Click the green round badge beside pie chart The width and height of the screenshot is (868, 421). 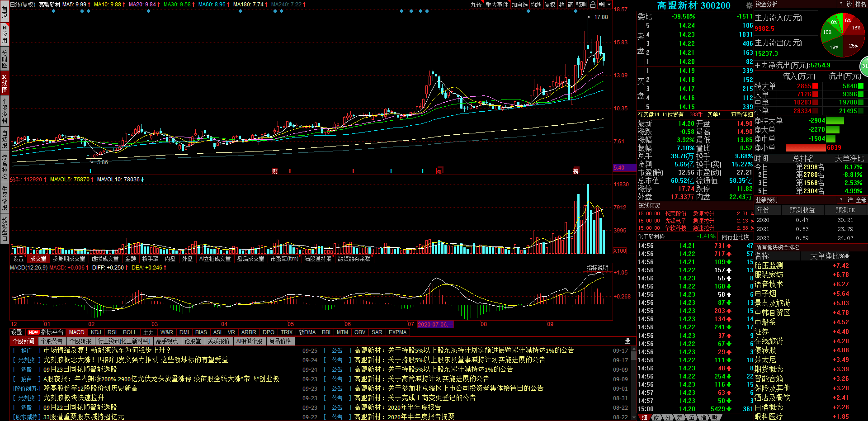pos(864,66)
